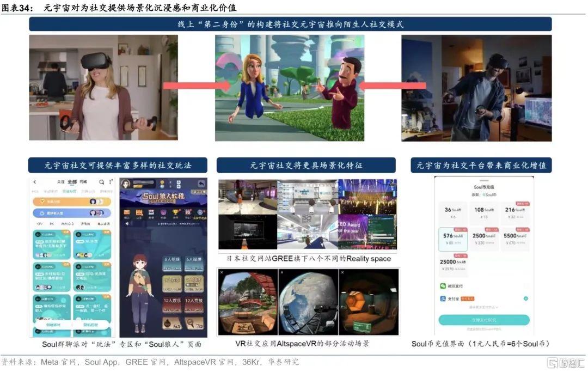The image size is (588, 372).
Task: Click the player avatar in werewolf game
Action: 126,184
